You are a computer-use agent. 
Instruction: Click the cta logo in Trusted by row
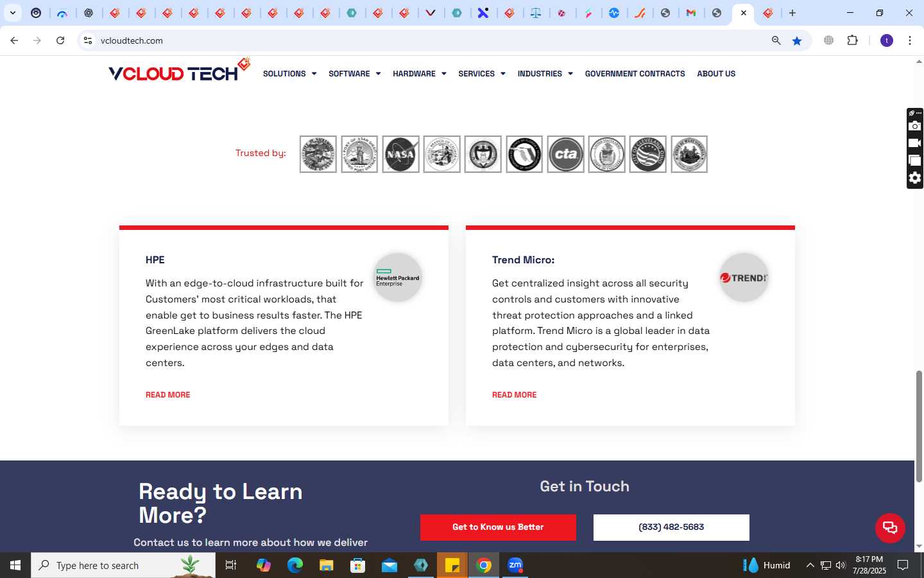coord(565,154)
